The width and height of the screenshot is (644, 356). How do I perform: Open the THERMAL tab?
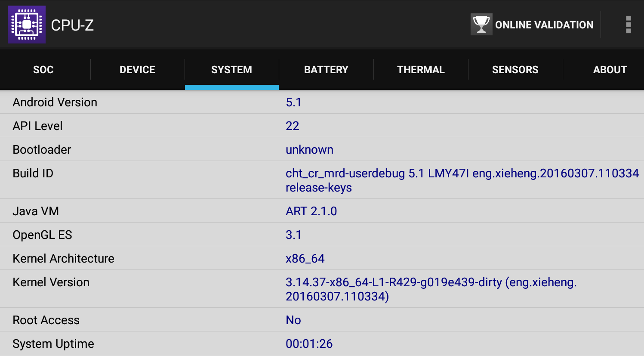coord(421,70)
